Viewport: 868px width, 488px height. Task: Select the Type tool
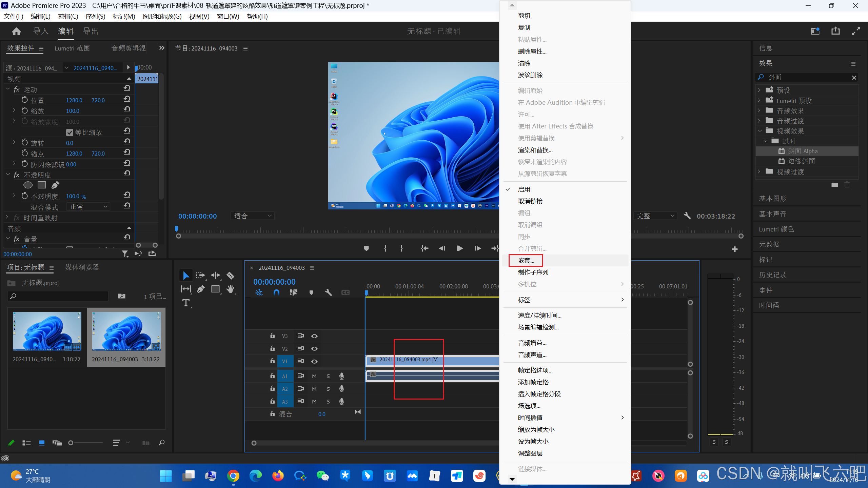coord(186,303)
